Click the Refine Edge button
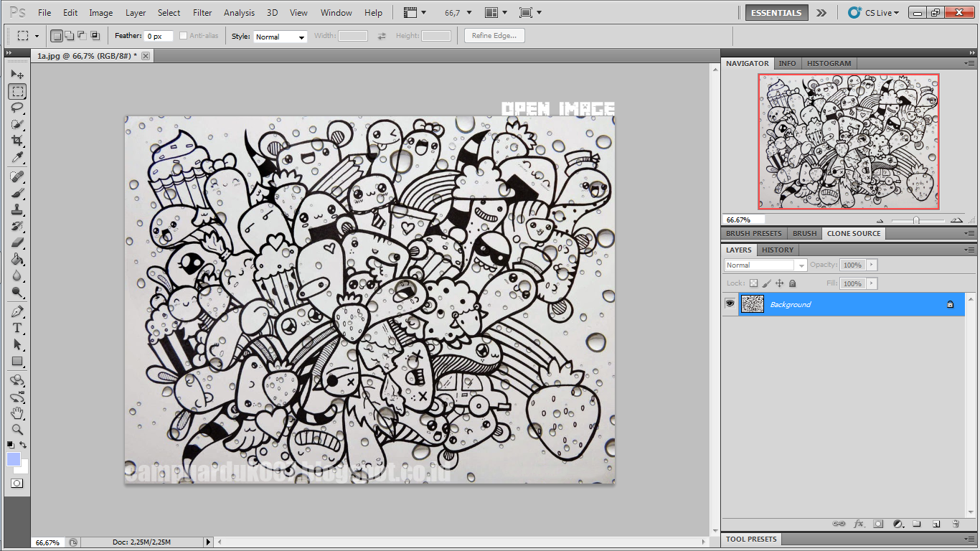Image resolution: width=980 pixels, height=551 pixels. (x=494, y=36)
